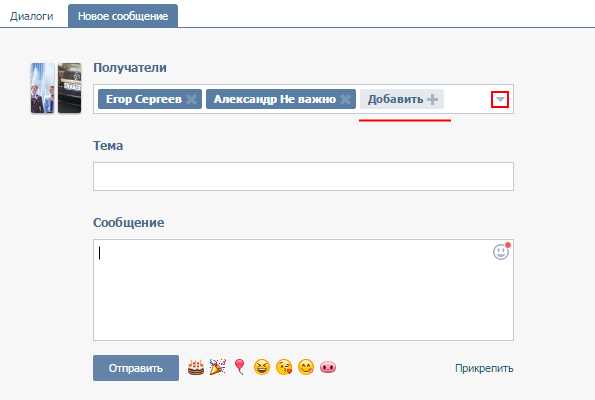Insert the birthday cake emoji

click(x=196, y=367)
